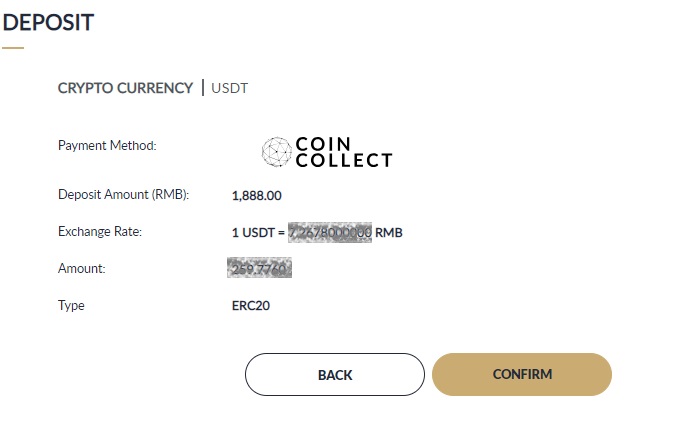Click the Type label
The image size is (686, 424).
pos(72,305)
